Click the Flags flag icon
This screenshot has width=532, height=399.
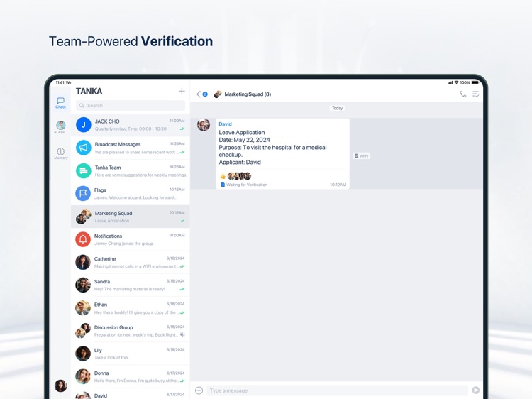click(x=83, y=194)
